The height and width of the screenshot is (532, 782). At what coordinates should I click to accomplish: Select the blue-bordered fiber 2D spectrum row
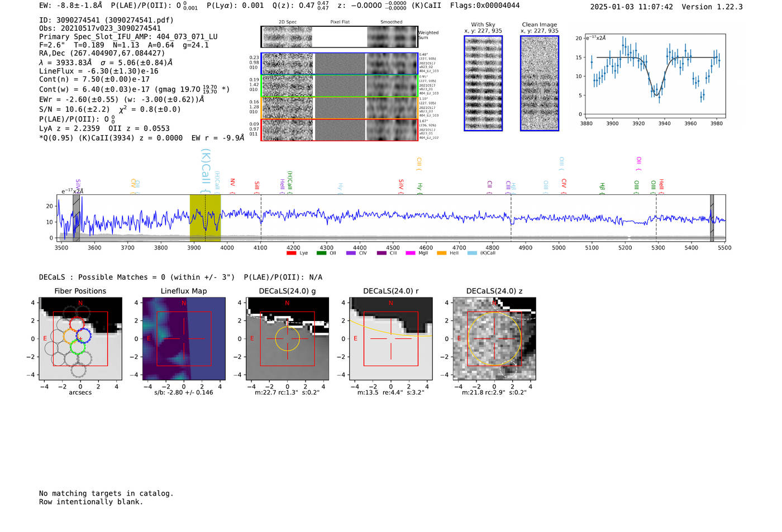tap(340, 64)
